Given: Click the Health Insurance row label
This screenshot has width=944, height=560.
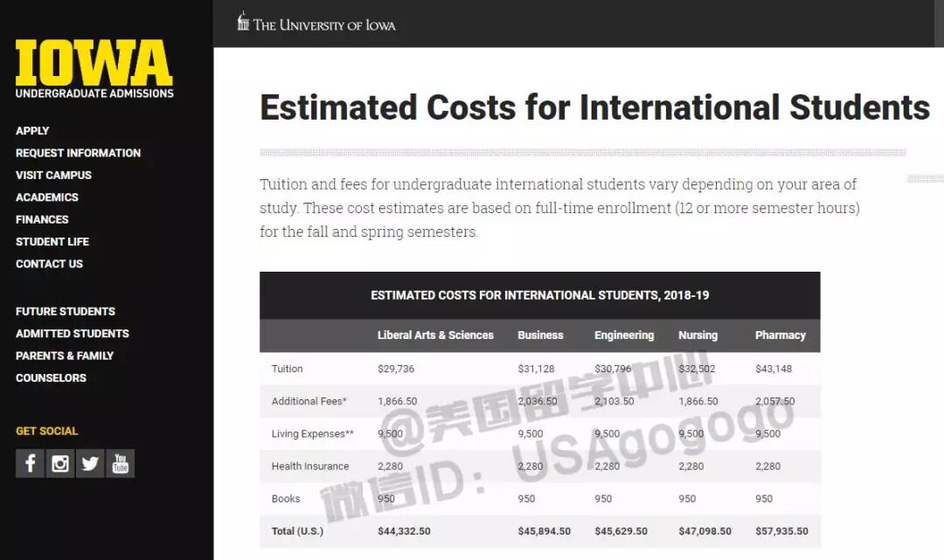Looking at the screenshot, I should point(310,467).
